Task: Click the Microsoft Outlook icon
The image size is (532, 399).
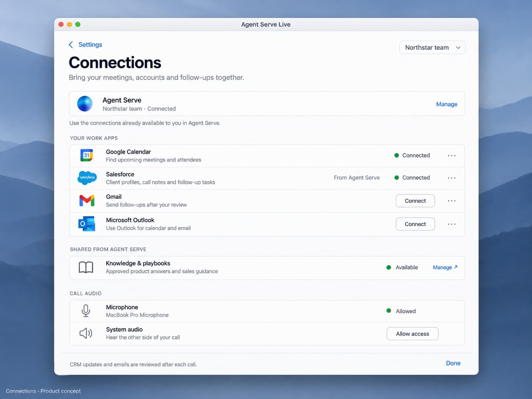Action: [87, 224]
